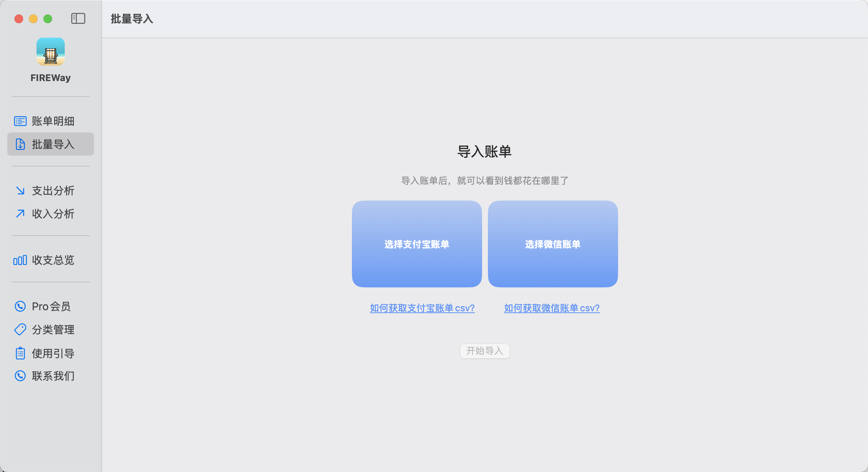Image resolution: width=868 pixels, height=472 pixels.
Task: Switch to 账单明细 in the sidebar
Action: tap(52, 121)
